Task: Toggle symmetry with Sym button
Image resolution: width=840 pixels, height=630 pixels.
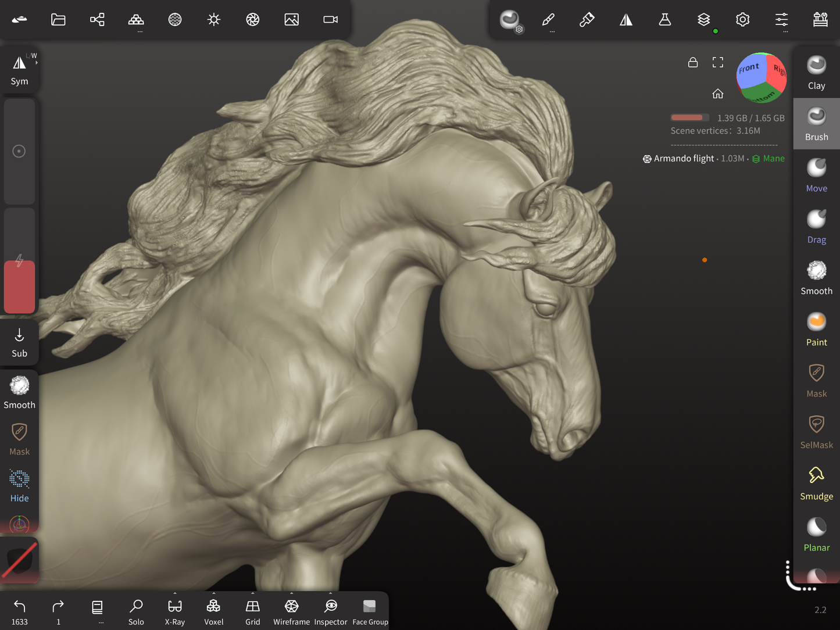Action: click(19, 70)
